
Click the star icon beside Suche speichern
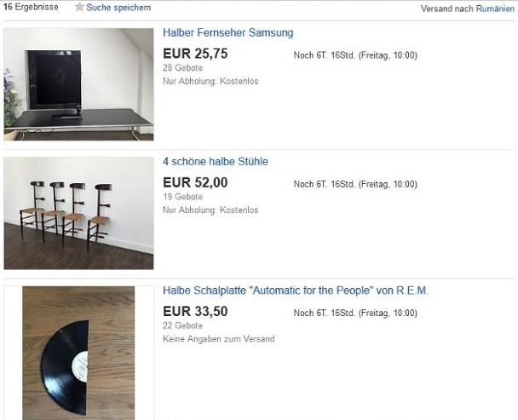(x=79, y=7)
